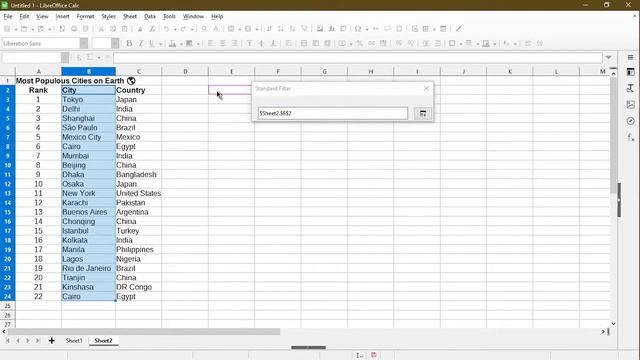Screen dimensions: 640x360
Task: Click the Expand button in Standard Filter dialog
Action: tap(423, 113)
